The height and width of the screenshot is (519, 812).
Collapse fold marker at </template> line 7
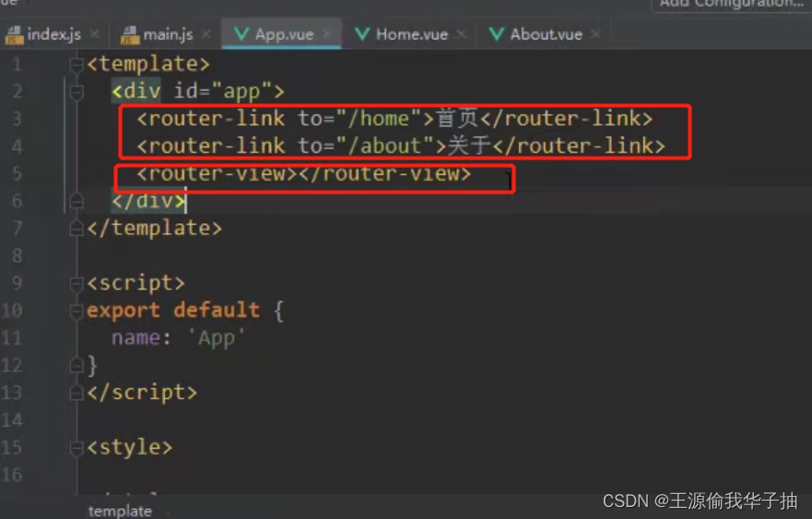(76, 228)
